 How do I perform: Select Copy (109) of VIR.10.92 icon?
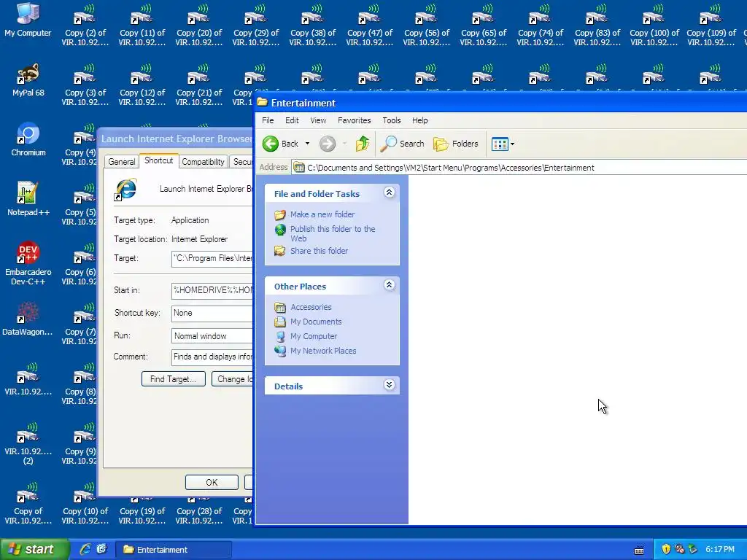711,26
